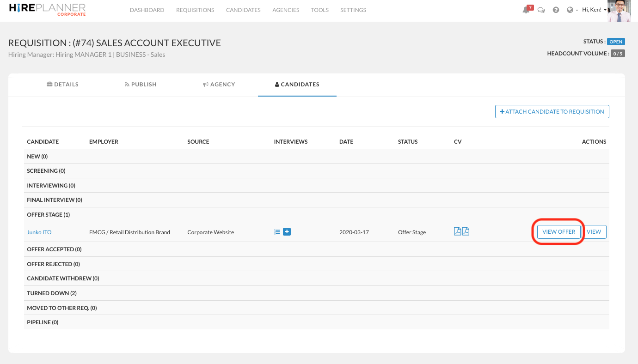Open the chat messages icon
Image resolution: width=638 pixels, height=364 pixels.
tap(541, 10)
